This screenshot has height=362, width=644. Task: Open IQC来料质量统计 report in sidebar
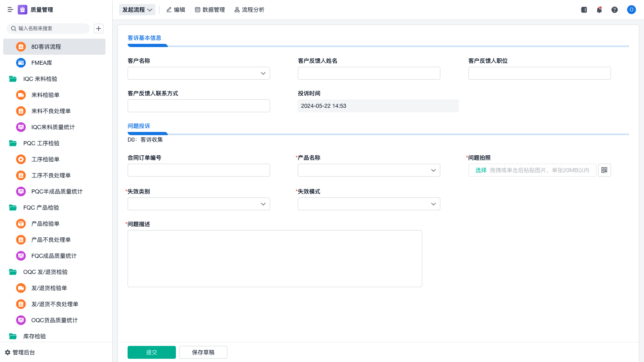(x=53, y=127)
